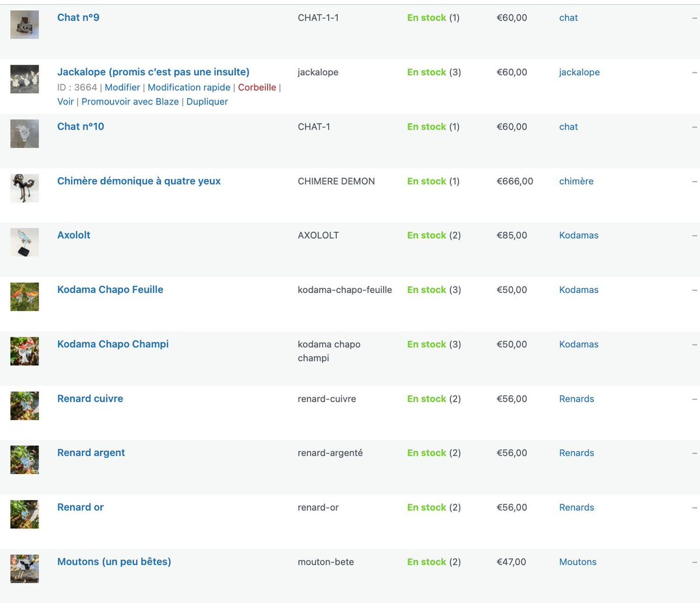Click the €666,00 price
Screen dimensions: 700x603
514,181
